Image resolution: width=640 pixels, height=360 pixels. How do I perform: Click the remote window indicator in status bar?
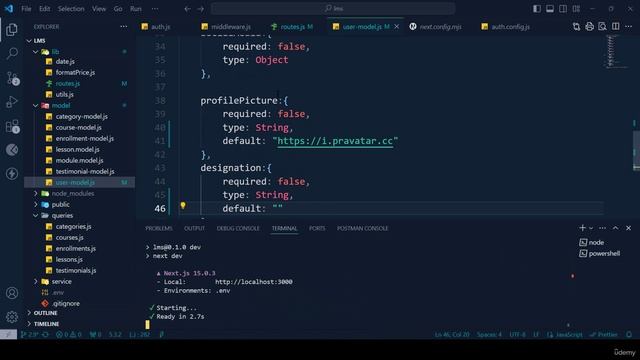point(8,334)
